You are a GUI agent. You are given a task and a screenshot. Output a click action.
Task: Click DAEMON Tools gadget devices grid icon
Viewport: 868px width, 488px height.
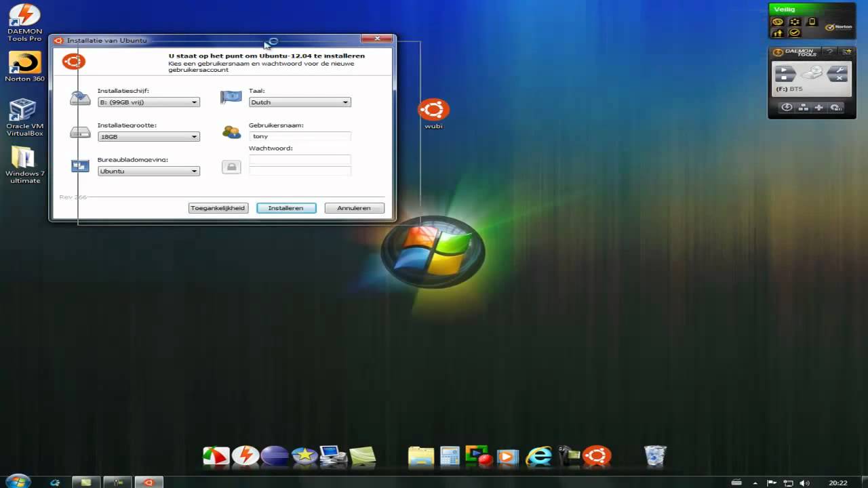803,107
